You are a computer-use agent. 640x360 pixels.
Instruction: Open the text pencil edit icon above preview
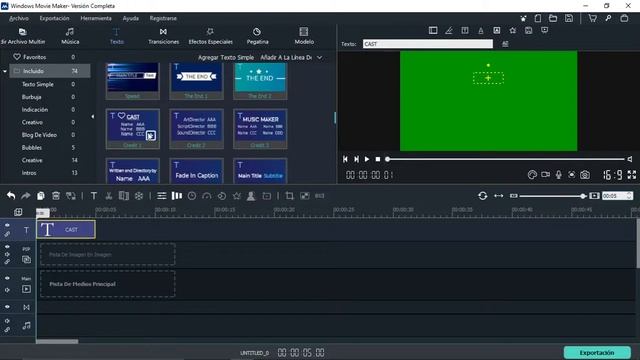pyautogui.click(x=449, y=30)
